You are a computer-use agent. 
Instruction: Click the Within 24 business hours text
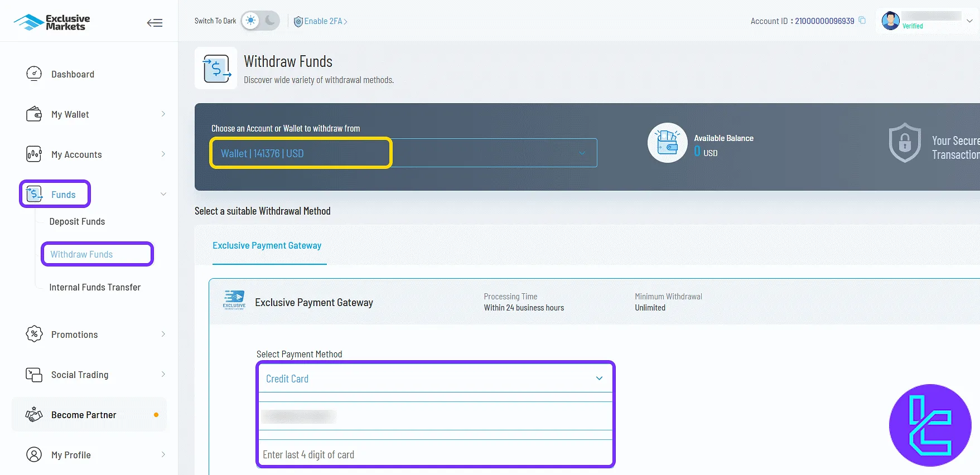pyautogui.click(x=524, y=308)
